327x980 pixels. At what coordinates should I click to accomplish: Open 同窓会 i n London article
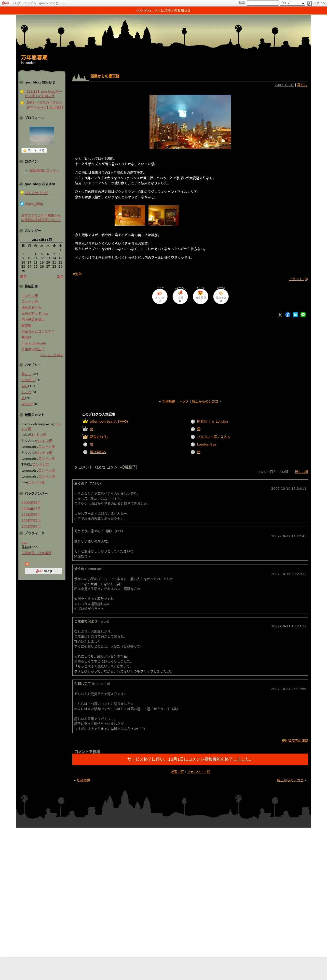coord(212,421)
